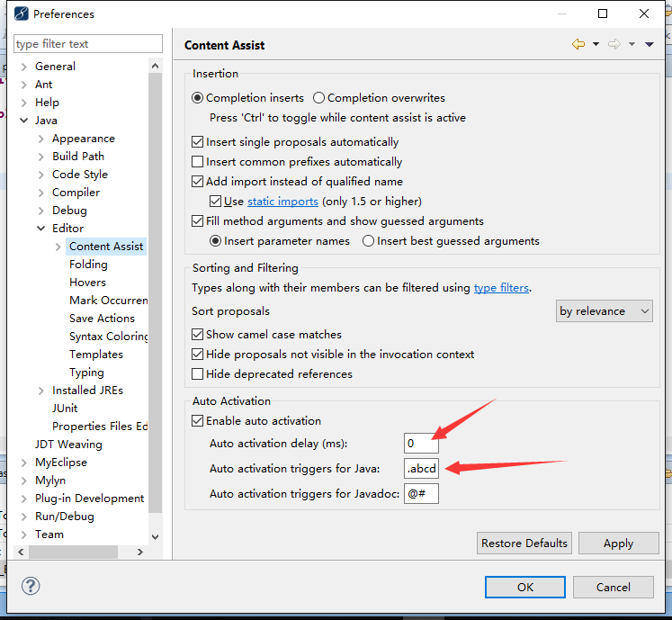Select Insert best guessed arguments option
Screen dimensions: 672x620
[368, 241]
